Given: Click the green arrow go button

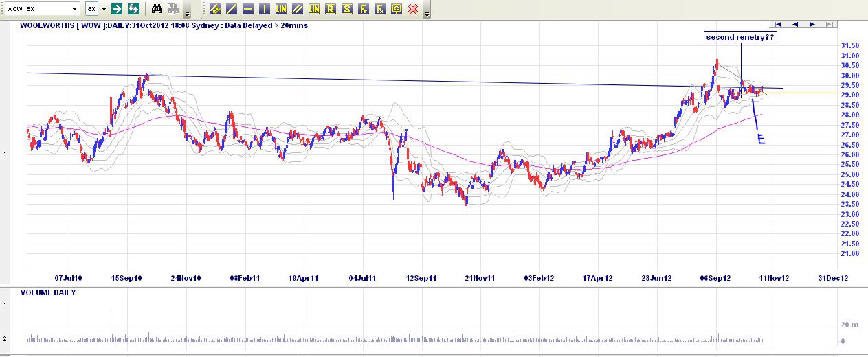Looking at the screenshot, I should tap(117, 9).
